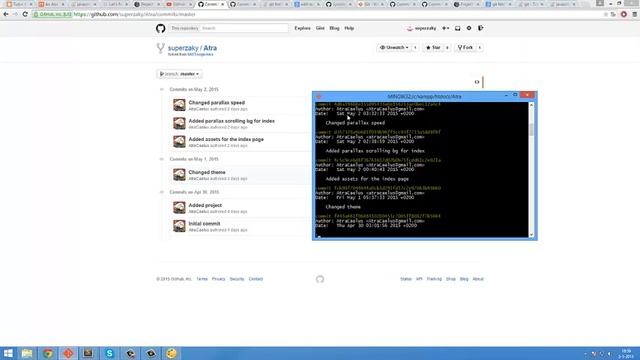This screenshot has height=360, width=640.
Task: Open the watchers count next to Unwatch
Action: [415, 48]
